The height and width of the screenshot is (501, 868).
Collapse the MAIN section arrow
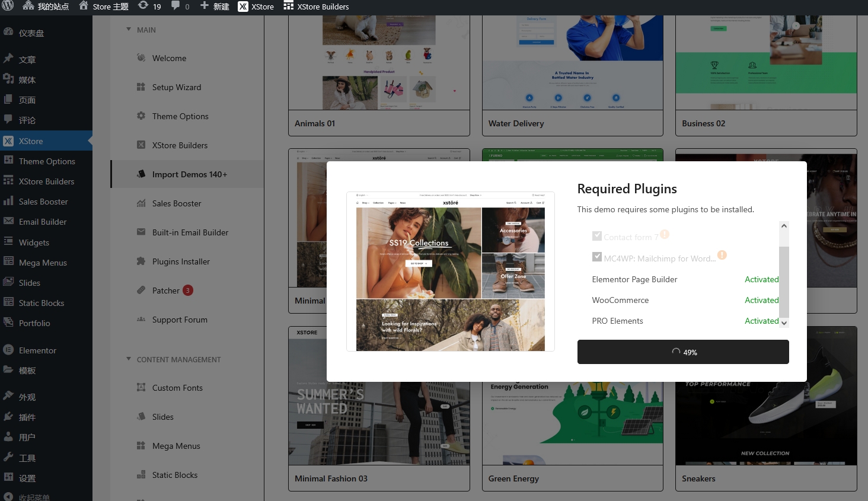point(129,29)
